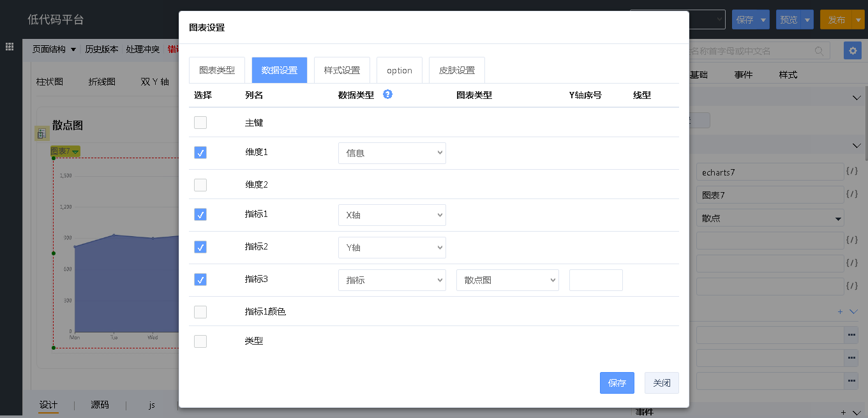868x418 pixels.
Task: Click the second ellipsis button in right panel
Action: [851, 357]
